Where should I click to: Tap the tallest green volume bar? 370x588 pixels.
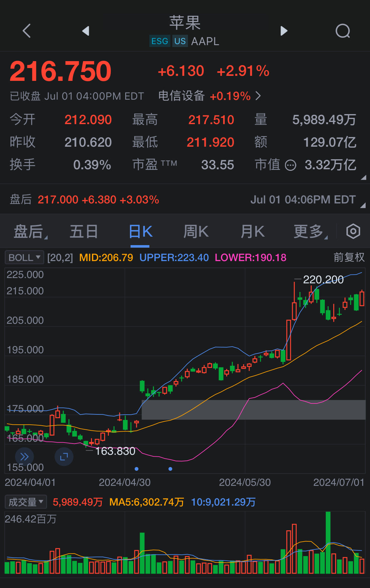coord(328,543)
